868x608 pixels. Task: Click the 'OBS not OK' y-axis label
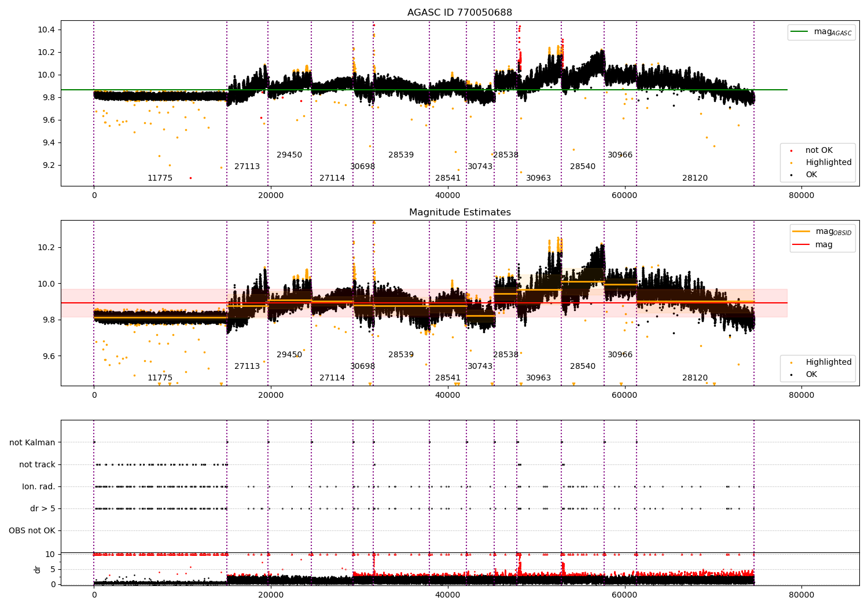(32, 531)
